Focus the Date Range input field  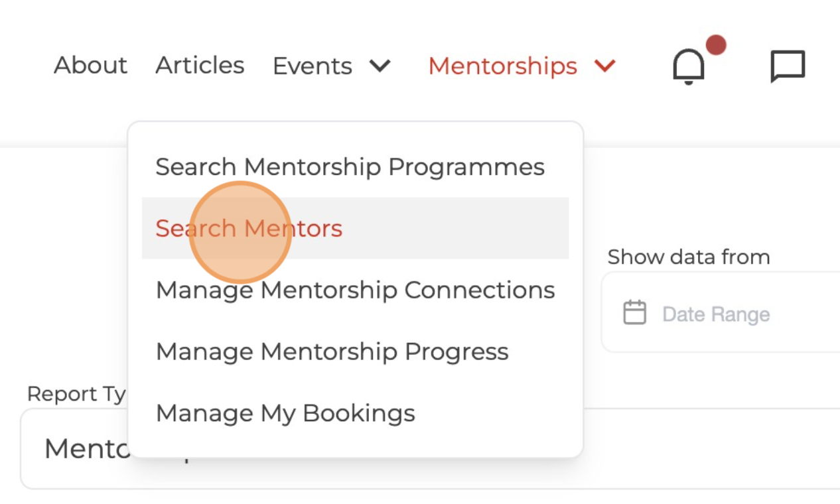tap(730, 314)
